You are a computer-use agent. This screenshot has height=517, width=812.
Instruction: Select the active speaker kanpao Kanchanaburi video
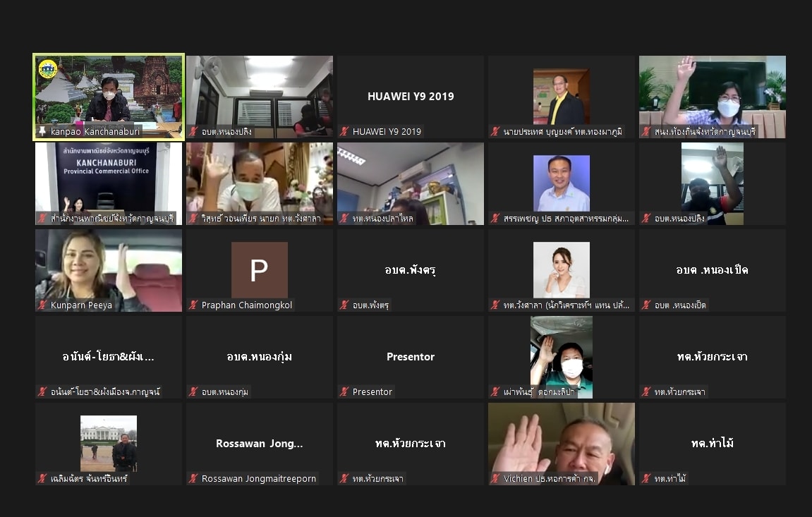tap(109, 92)
